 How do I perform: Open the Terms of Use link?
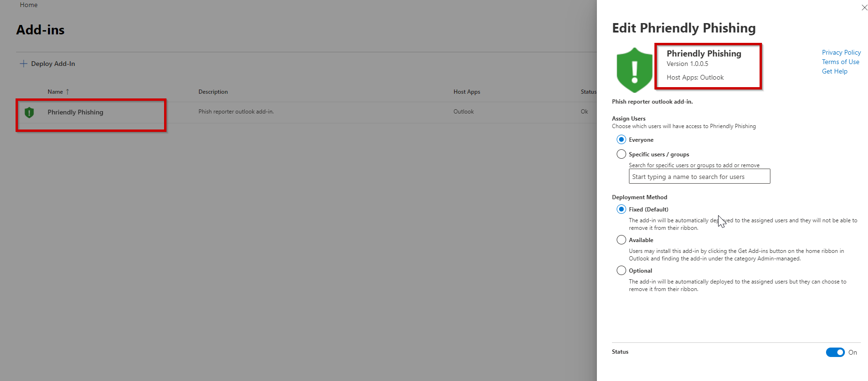click(840, 62)
